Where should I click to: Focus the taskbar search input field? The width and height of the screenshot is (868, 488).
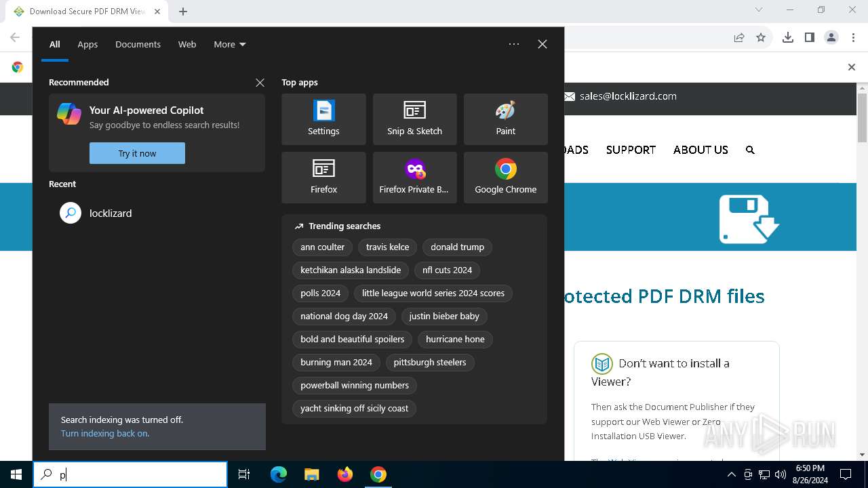point(130,474)
